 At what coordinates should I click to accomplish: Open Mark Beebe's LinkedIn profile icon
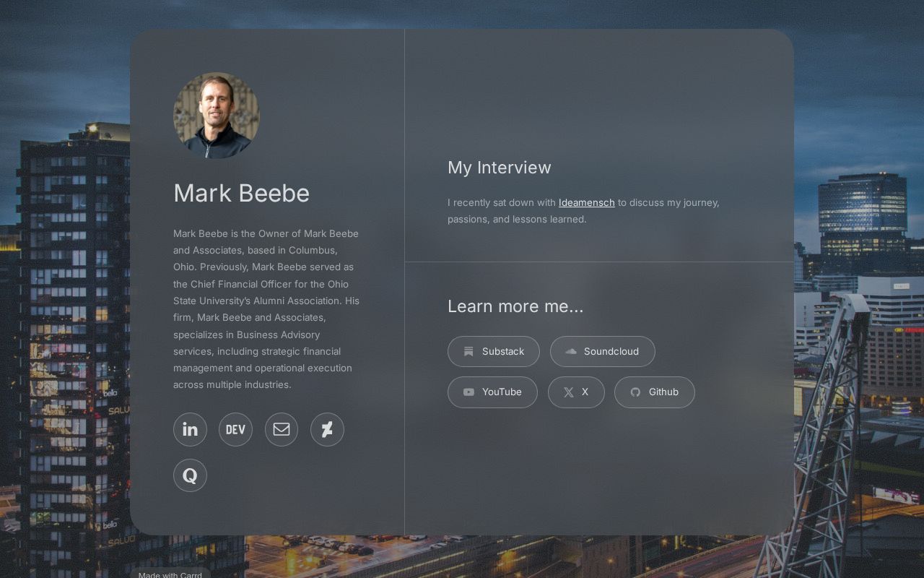(x=190, y=429)
